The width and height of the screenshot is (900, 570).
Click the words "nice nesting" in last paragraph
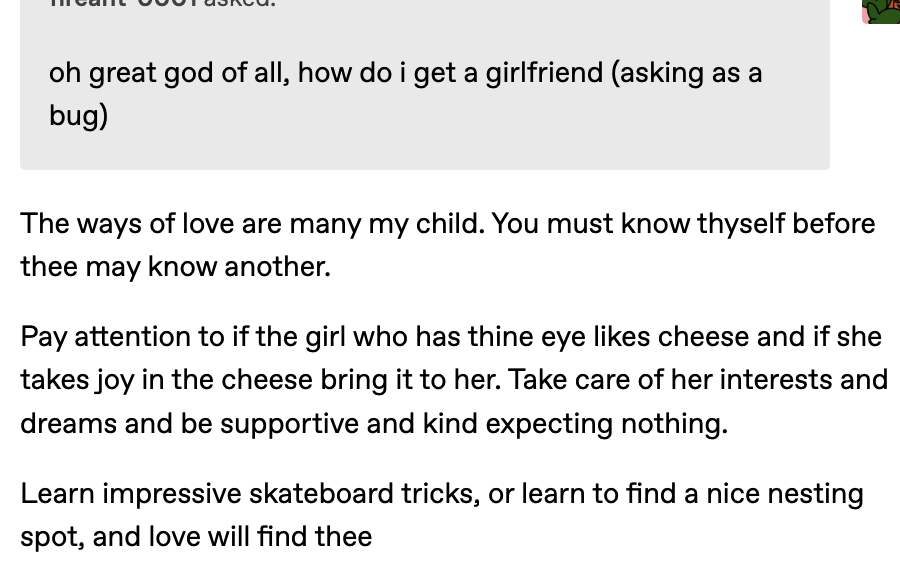pos(785,494)
